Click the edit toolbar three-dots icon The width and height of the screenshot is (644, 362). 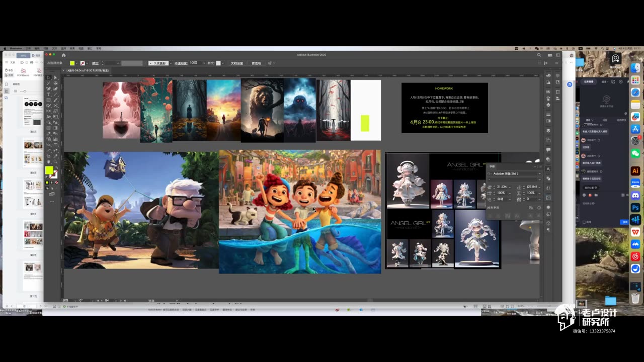pos(52,201)
